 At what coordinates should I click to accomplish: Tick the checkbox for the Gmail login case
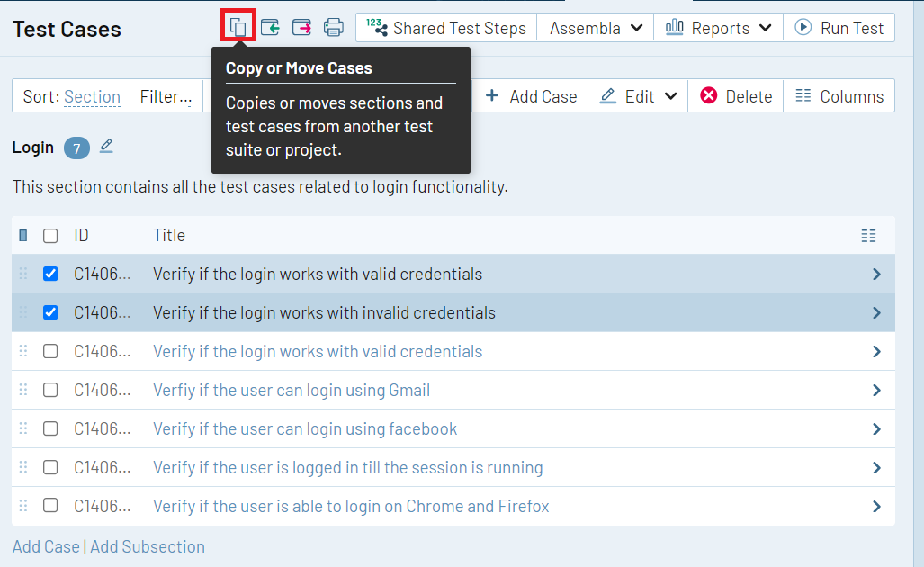[x=50, y=390]
